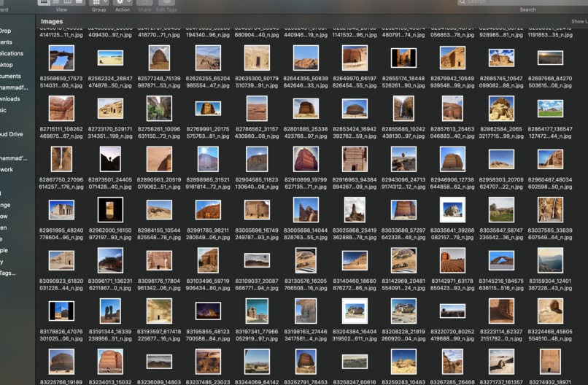Click the Images section header
Viewport: 588px width, 385px height.
tap(52, 21)
